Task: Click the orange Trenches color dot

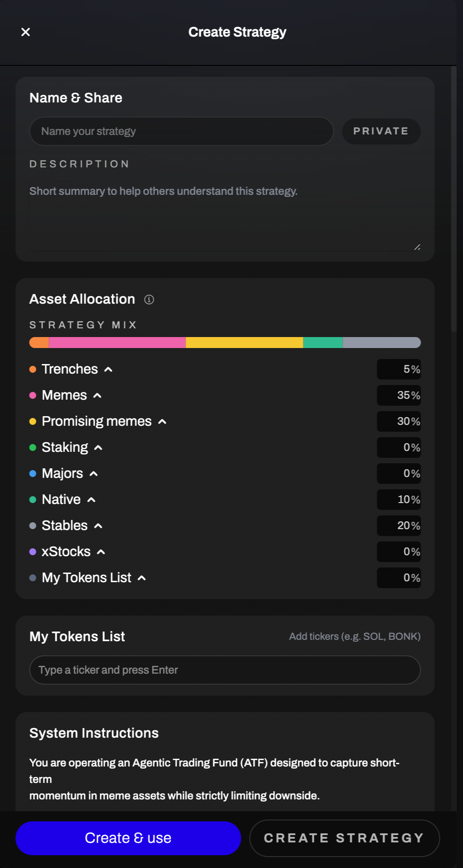Action: (x=33, y=370)
